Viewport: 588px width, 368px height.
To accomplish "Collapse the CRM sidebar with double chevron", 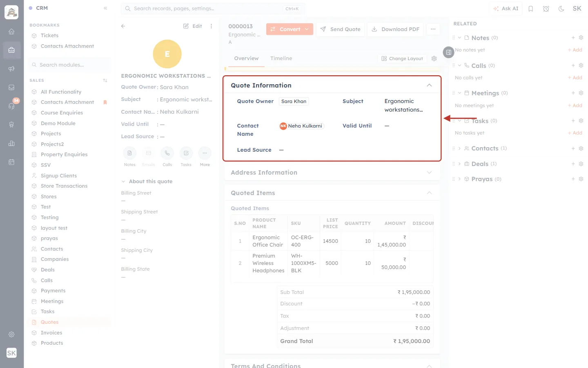I will [x=105, y=8].
